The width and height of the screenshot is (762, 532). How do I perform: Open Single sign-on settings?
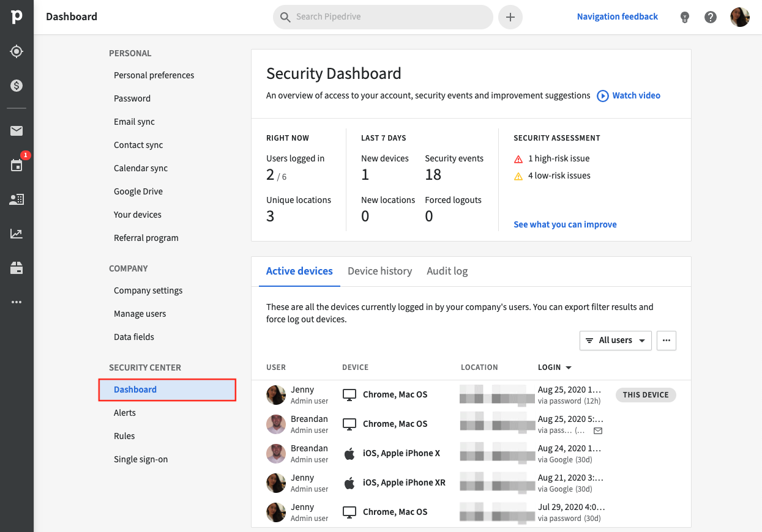(x=141, y=459)
